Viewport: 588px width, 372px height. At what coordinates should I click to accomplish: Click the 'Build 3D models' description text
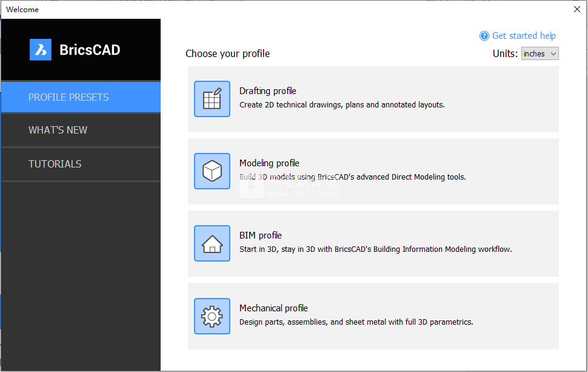coord(353,177)
